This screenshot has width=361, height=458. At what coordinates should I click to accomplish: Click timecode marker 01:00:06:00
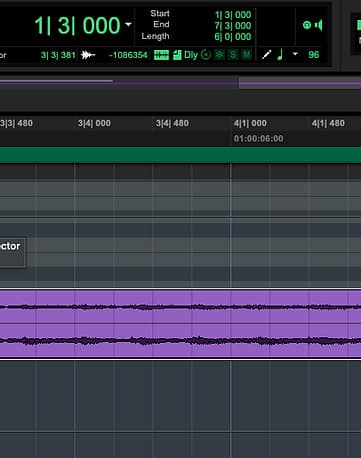(x=259, y=139)
